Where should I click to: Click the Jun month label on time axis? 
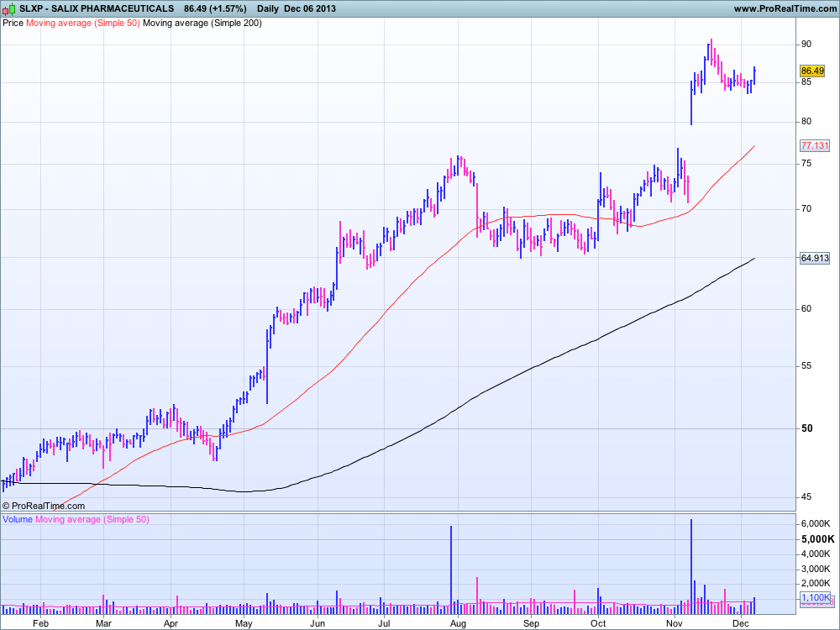click(318, 623)
